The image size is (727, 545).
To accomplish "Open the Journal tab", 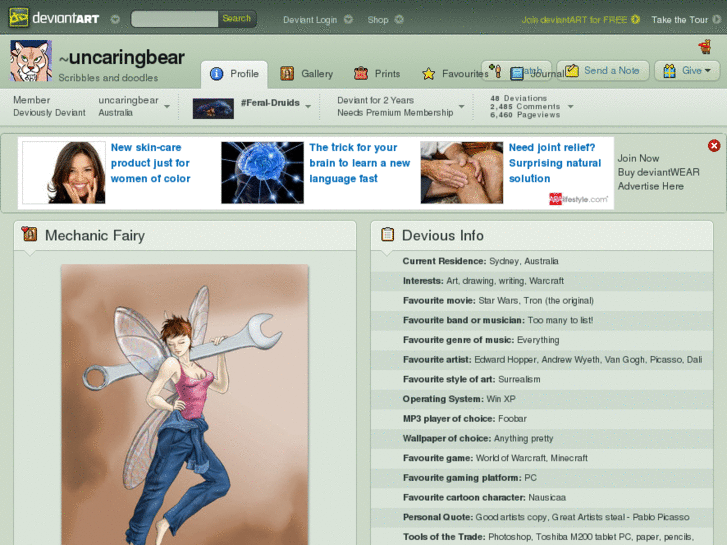I will point(538,74).
